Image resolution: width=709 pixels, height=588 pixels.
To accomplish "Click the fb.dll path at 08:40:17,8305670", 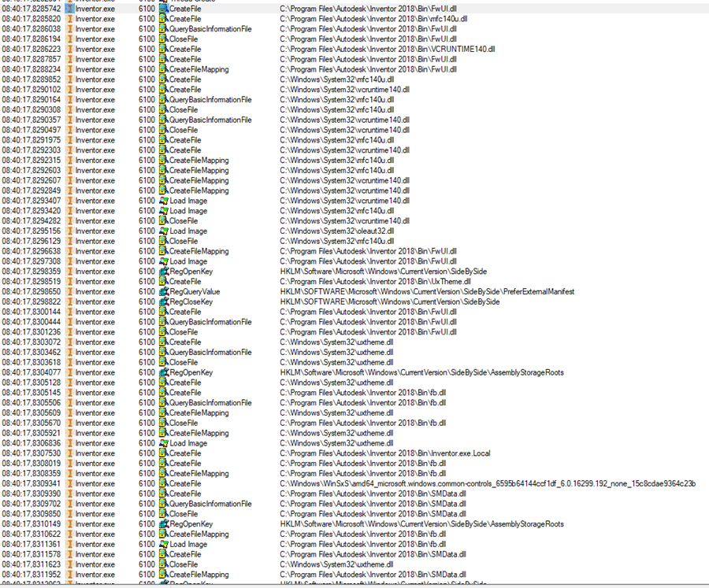I will 363,423.
